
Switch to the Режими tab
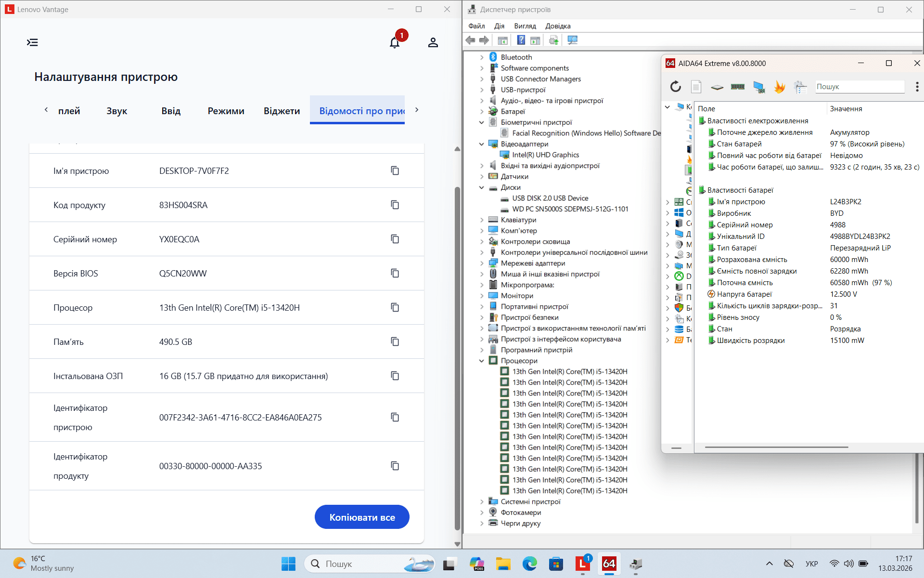click(226, 111)
